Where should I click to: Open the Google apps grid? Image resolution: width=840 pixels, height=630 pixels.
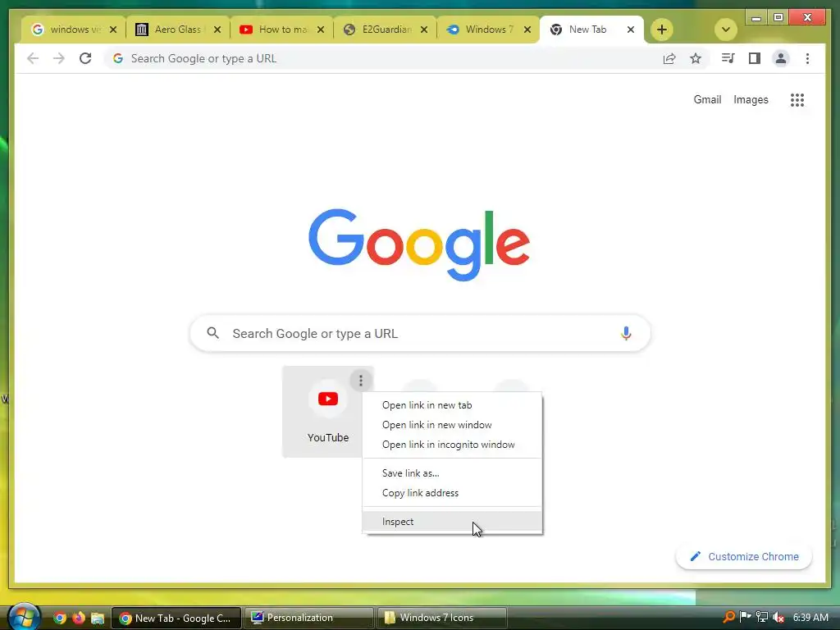(797, 99)
